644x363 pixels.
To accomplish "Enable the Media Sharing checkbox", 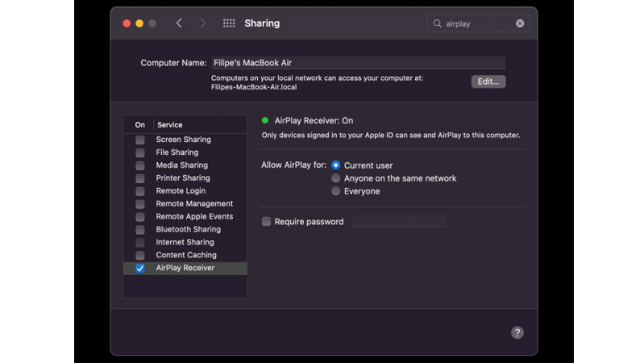I will (x=140, y=165).
